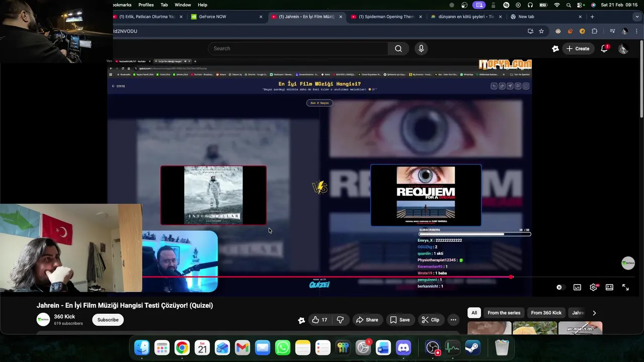
Task: Open Launchpad from the Dock
Action: click(x=162, y=347)
